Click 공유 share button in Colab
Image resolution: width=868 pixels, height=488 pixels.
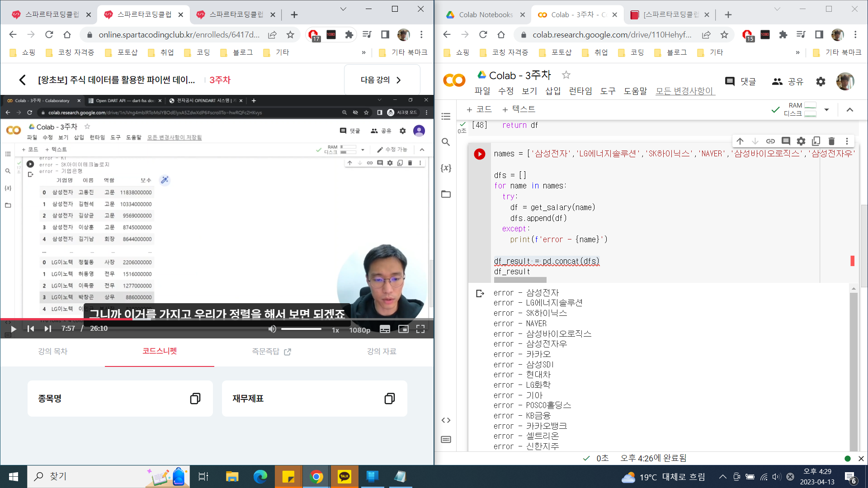coord(788,81)
